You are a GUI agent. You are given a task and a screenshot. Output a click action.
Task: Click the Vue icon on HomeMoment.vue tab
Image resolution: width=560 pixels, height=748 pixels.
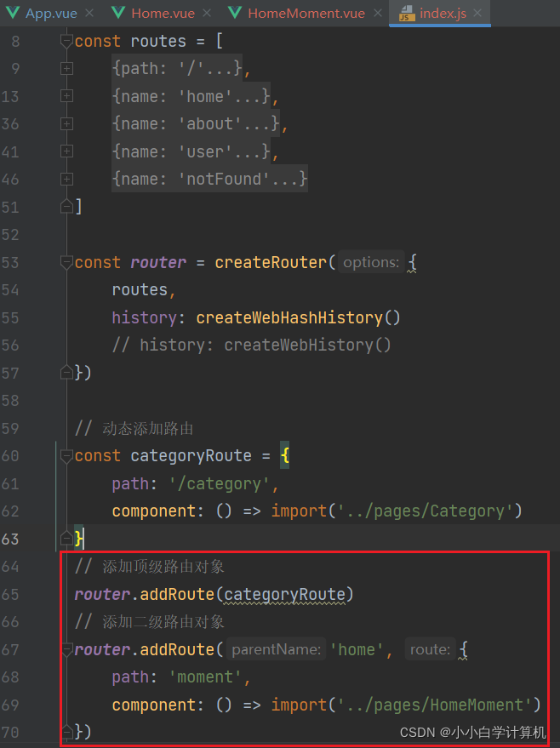235,13
